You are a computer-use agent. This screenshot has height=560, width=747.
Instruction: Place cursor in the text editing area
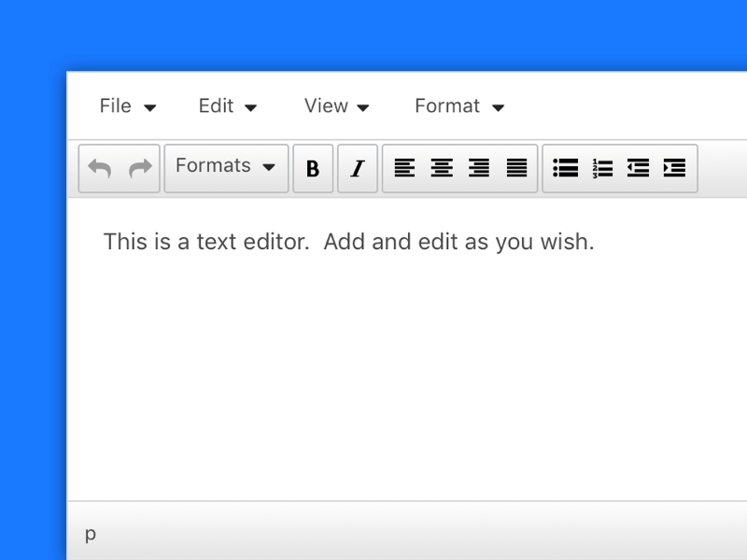pyautogui.click(x=373, y=355)
